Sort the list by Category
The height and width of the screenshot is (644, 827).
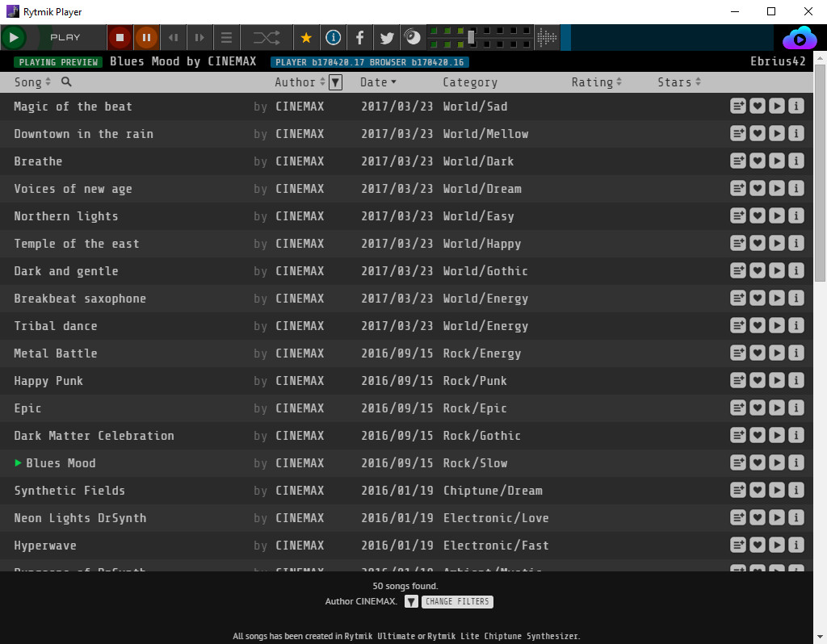coord(469,82)
